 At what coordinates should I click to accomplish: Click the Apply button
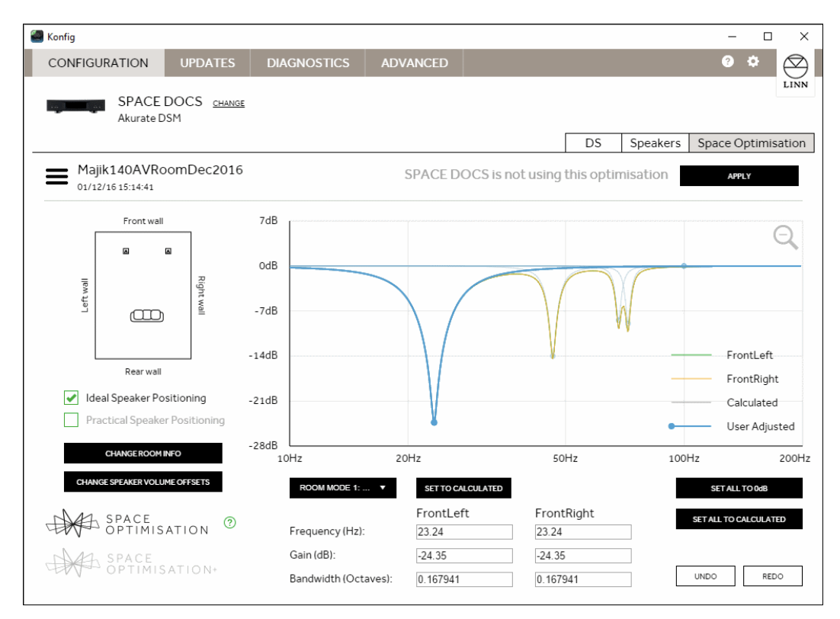tap(739, 176)
